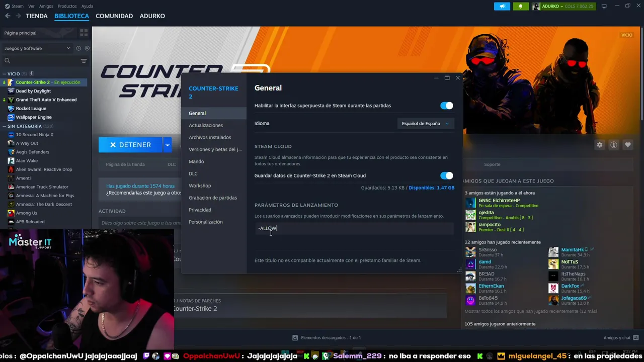Collapse the SIN CATEGORÍA section
644x362 pixels.
click(5, 126)
